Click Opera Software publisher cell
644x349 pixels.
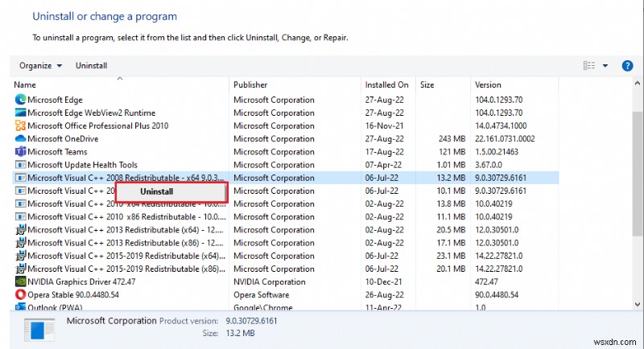(261, 294)
